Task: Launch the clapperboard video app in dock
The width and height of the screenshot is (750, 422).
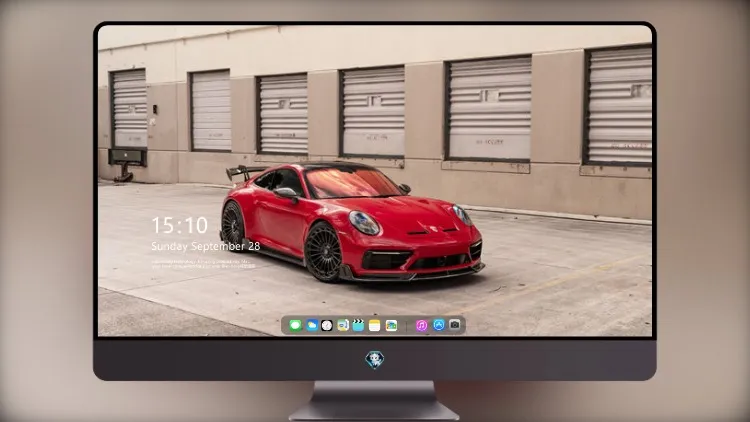Action: click(x=358, y=325)
